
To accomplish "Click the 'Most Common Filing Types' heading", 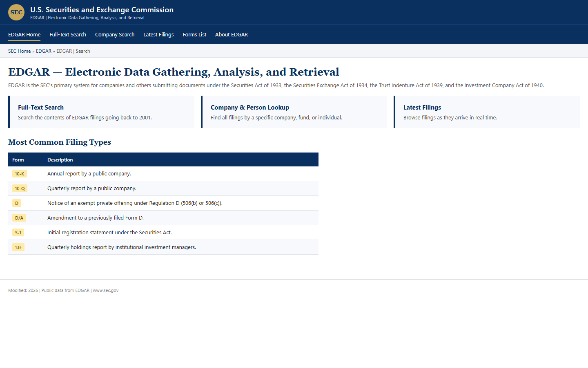I will coord(60,142).
